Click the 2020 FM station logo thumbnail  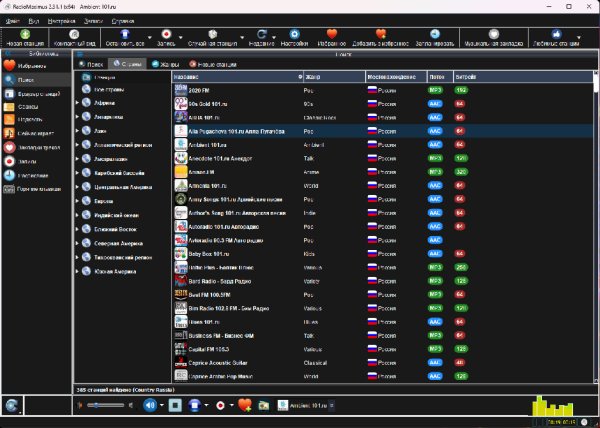click(181, 90)
